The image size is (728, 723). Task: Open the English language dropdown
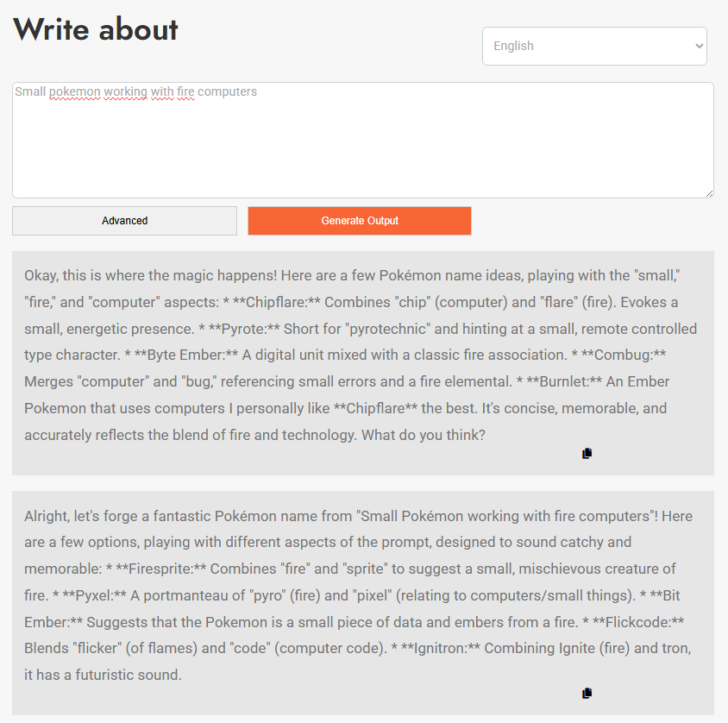(594, 46)
